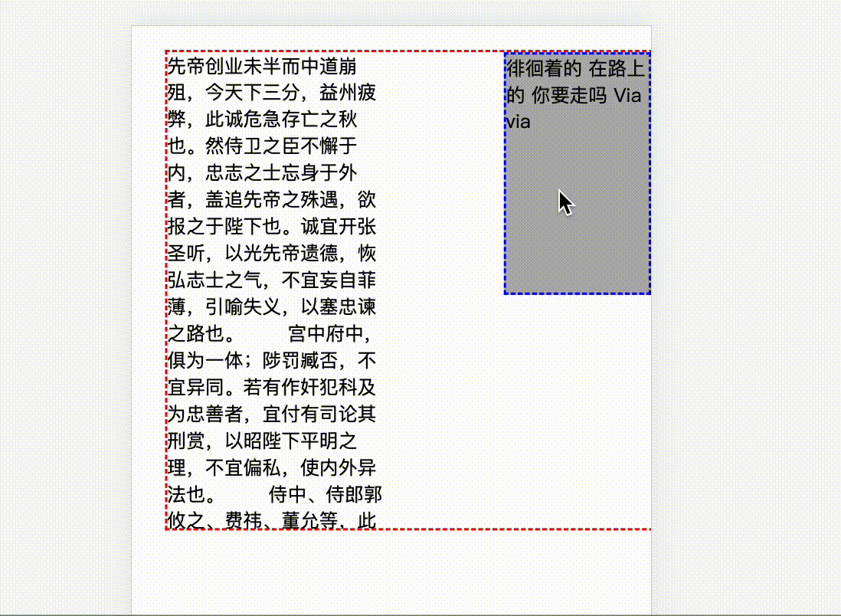The width and height of the screenshot is (841, 616).
Task: Click the word Via in the gray box
Action: [x=628, y=94]
